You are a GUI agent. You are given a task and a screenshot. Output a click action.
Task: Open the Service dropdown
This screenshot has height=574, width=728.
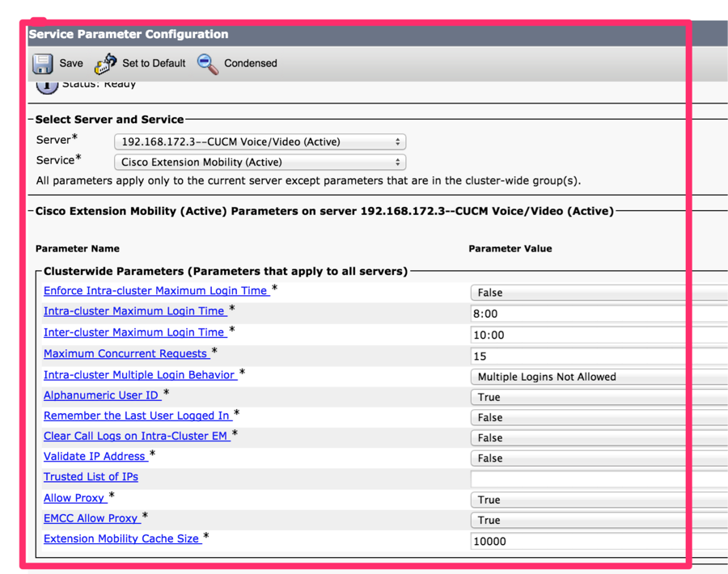point(260,162)
